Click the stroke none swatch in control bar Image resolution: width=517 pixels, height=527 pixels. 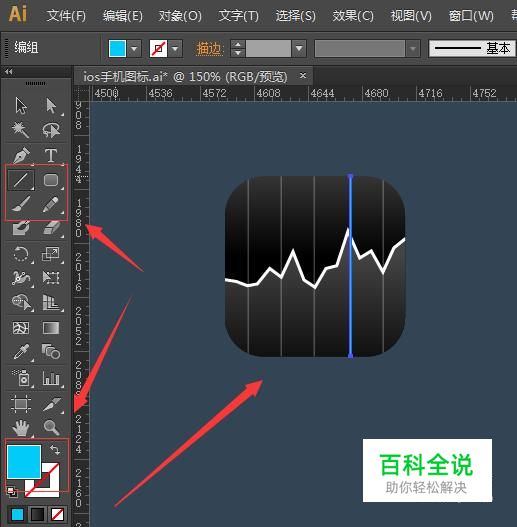tap(158, 49)
